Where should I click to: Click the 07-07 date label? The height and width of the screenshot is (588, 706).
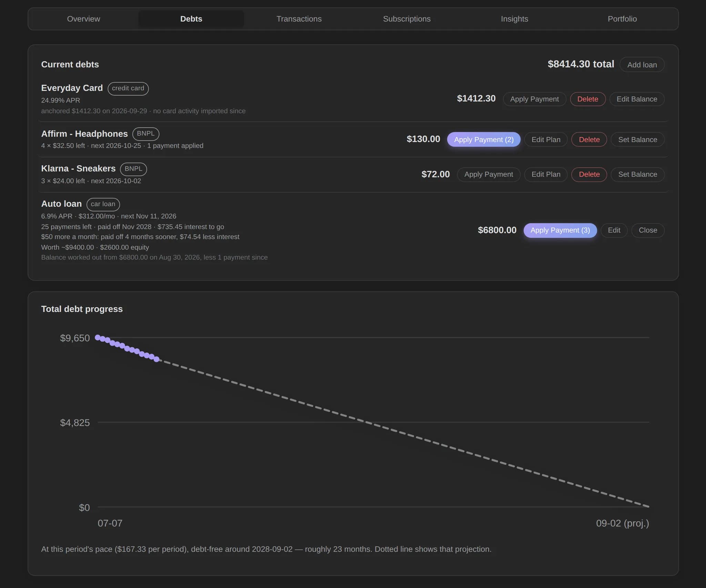[x=110, y=524]
